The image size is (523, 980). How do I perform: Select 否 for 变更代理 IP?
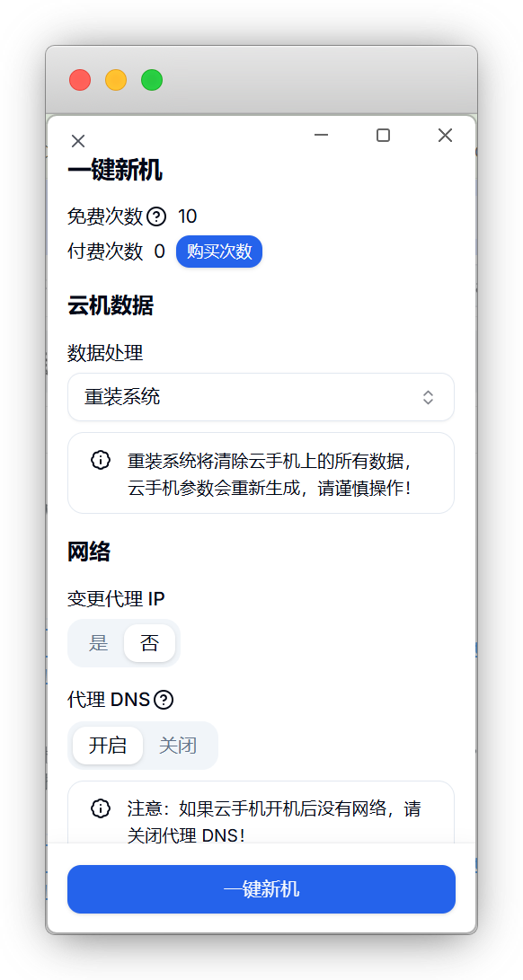149,643
